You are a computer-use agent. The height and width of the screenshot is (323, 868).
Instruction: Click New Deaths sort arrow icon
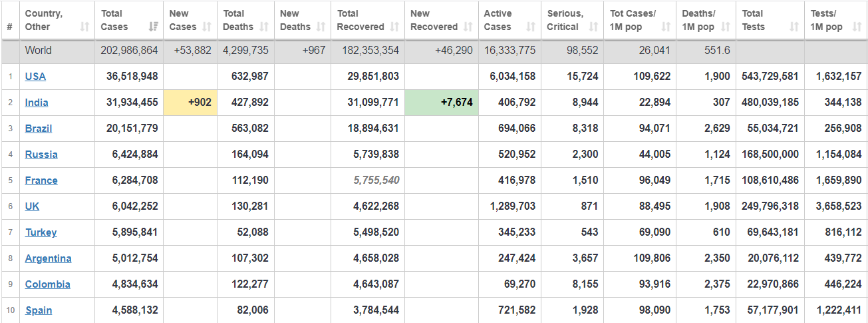click(x=321, y=27)
